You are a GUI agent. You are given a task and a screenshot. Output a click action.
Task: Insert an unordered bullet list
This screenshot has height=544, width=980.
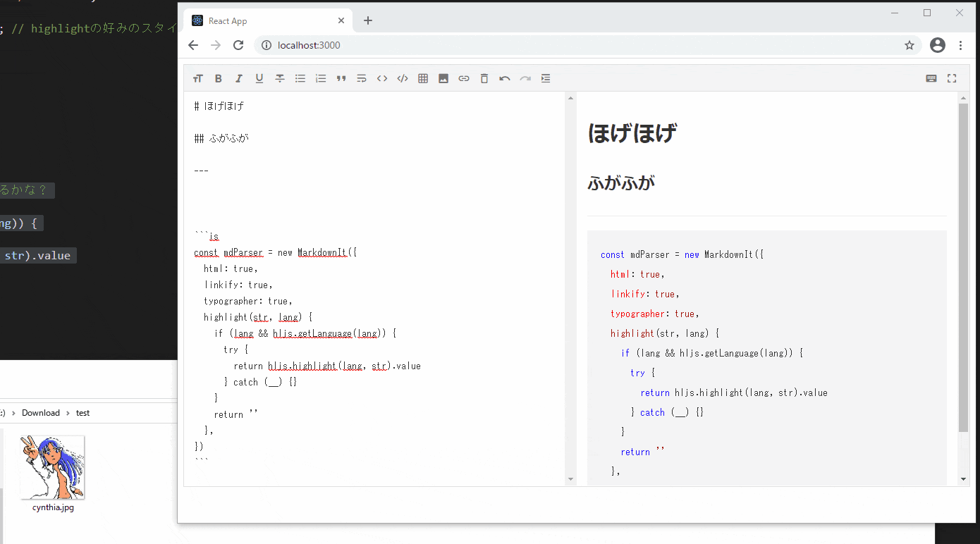(300, 78)
